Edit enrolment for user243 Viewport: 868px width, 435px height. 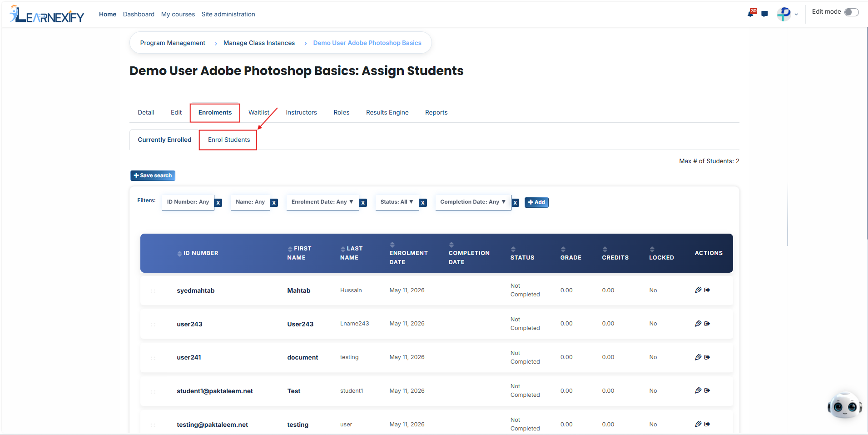[698, 324]
